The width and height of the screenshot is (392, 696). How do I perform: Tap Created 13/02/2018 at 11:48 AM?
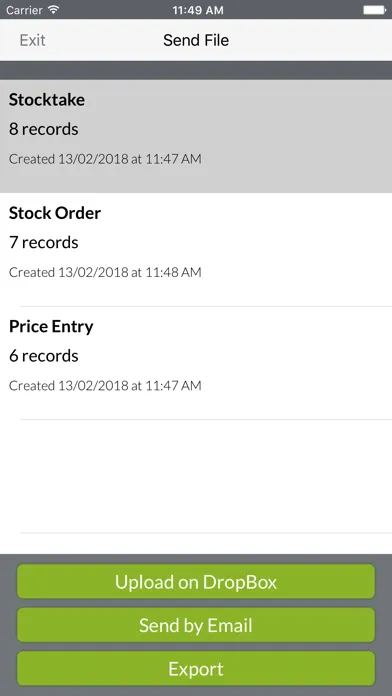pyautogui.click(x=105, y=272)
